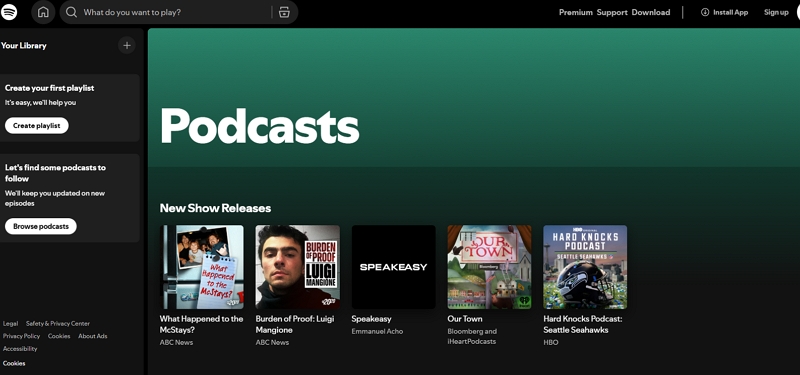Click the search magnifier icon
This screenshot has width=800, height=375.
tap(71, 12)
